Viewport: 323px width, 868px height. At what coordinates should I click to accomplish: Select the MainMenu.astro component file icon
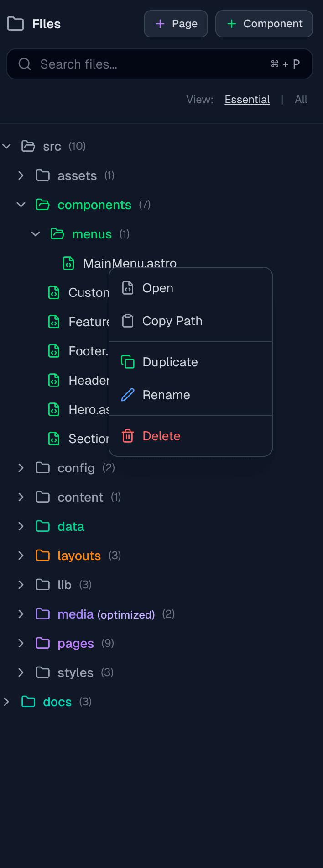[x=68, y=263]
